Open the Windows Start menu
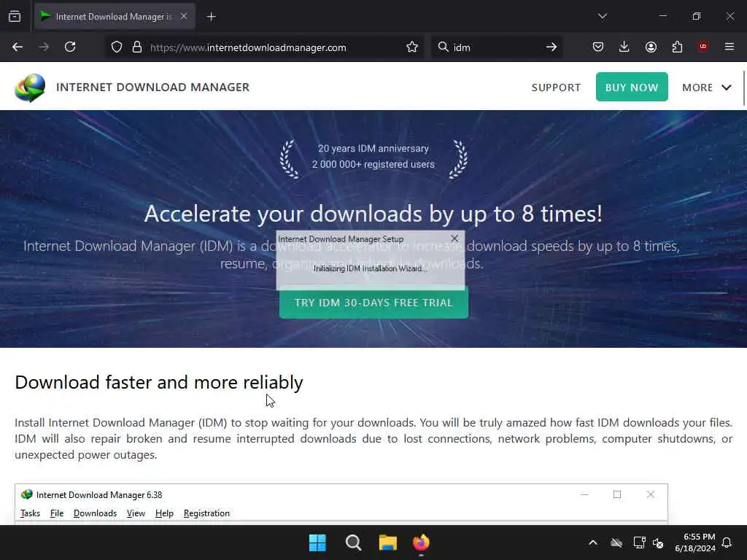Image resolution: width=747 pixels, height=560 pixels. tap(317, 542)
